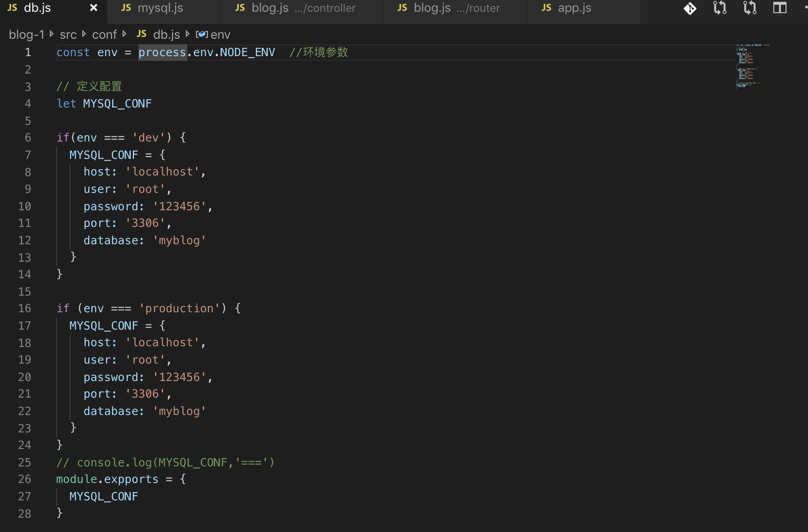This screenshot has width=808, height=532.
Task: Click the JS icon on app.js tab
Action: pos(546,8)
